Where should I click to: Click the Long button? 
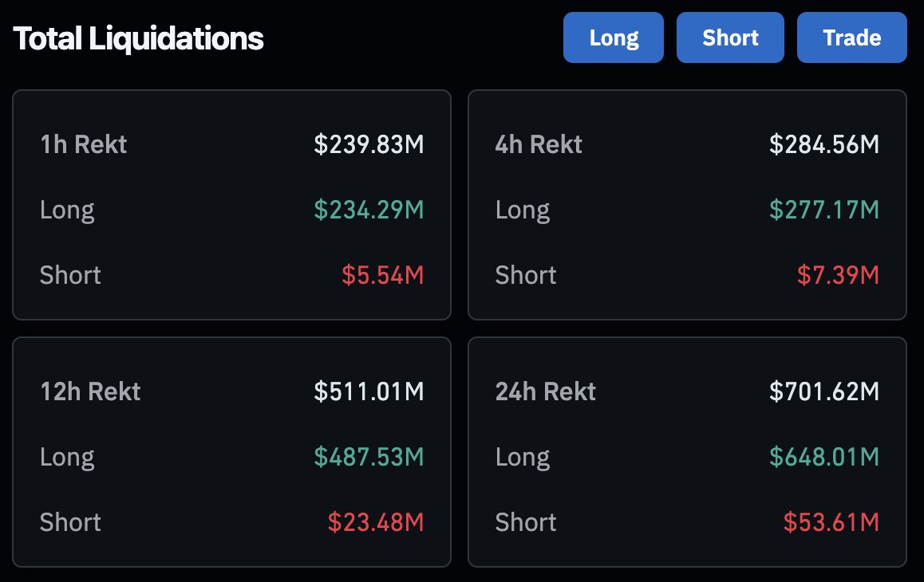tap(614, 37)
